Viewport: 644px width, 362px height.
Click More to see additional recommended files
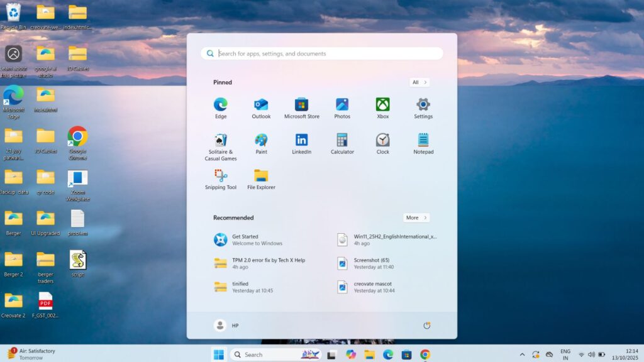click(416, 217)
